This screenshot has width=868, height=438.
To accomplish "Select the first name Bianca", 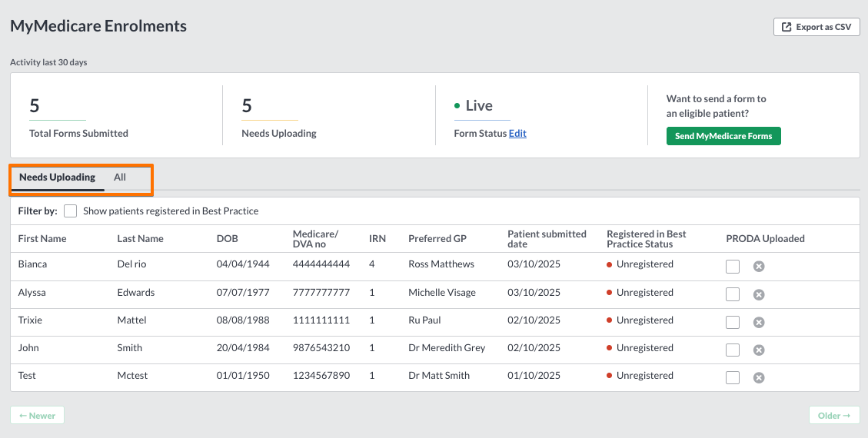I will (x=32, y=264).
